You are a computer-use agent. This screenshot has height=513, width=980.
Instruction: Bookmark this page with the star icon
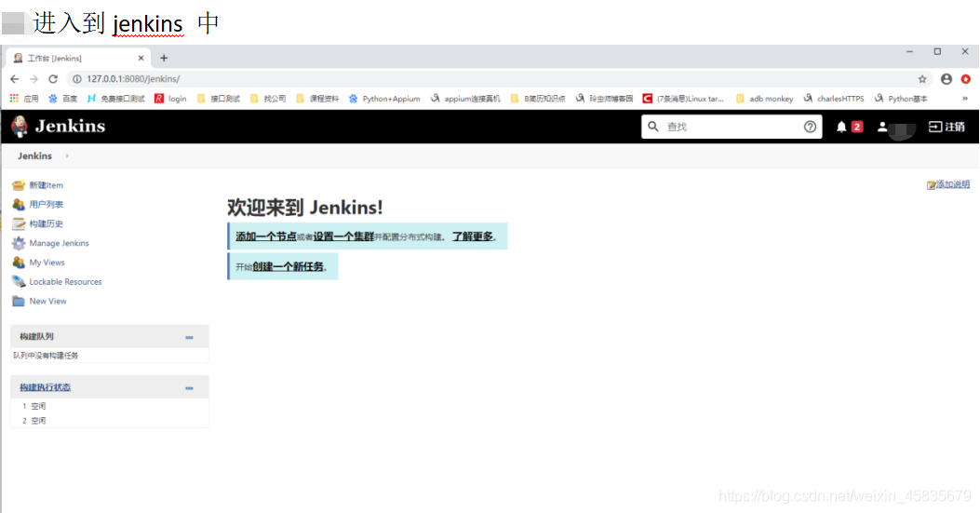click(x=922, y=79)
